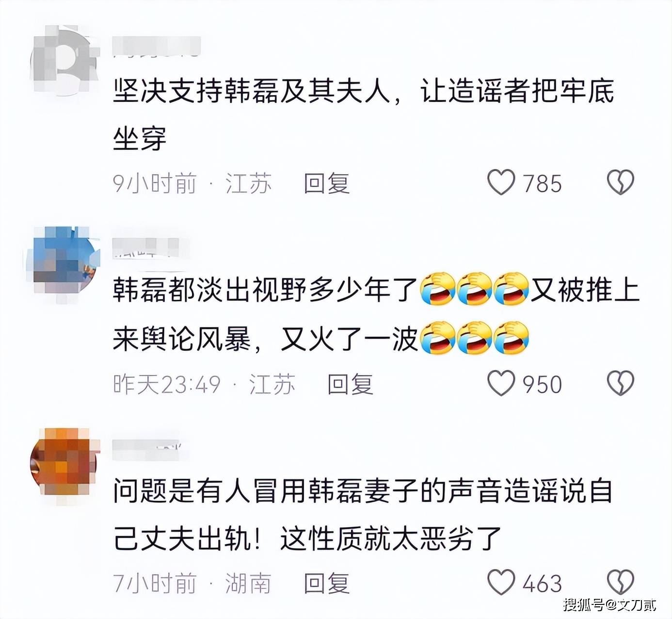Tap 回复 under the 昨天23:49 comment
Screen dimensions: 672x619
pos(351,384)
